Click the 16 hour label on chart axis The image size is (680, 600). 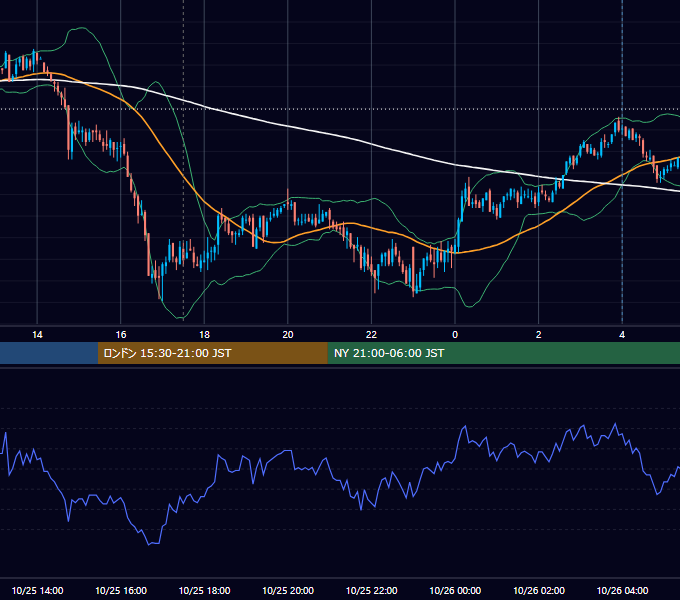pos(121,335)
